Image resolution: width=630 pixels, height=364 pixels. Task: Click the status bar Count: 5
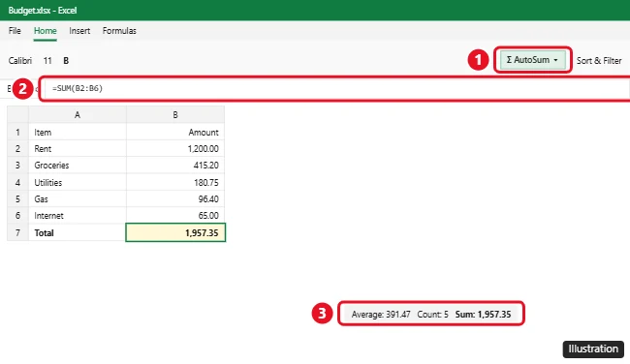click(x=432, y=315)
